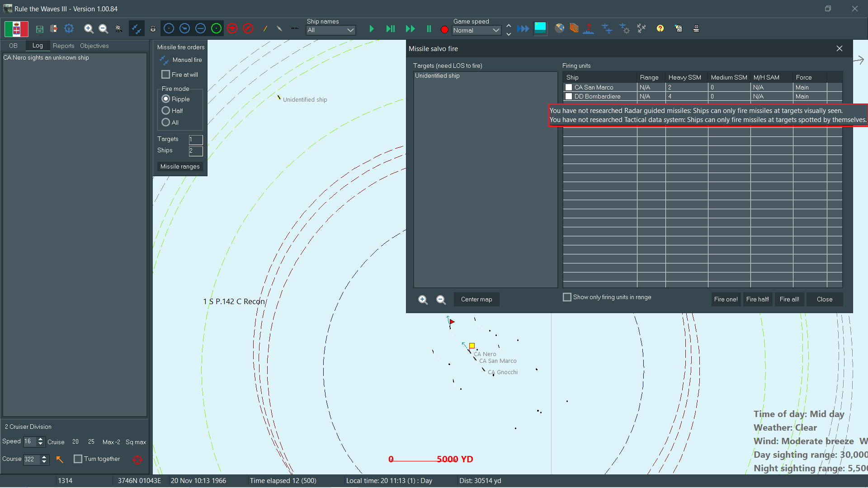Click the Fire one! button
Screen dimensions: 868x488
(726, 299)
